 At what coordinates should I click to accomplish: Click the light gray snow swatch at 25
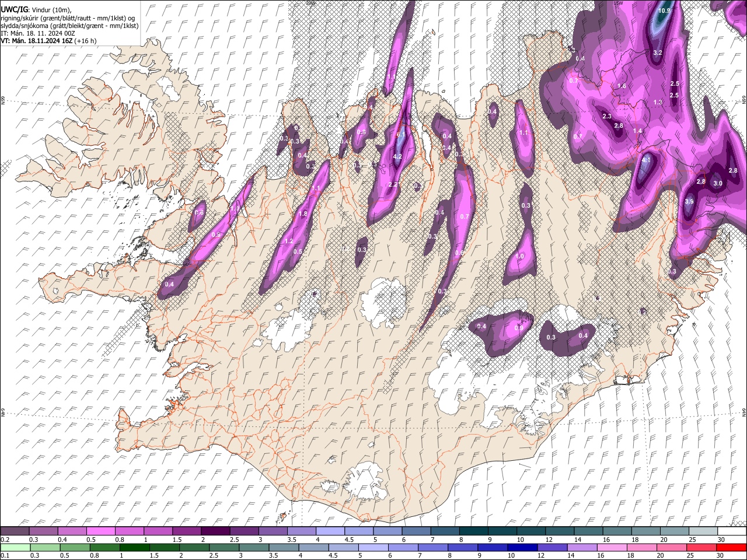coord(703,531)
